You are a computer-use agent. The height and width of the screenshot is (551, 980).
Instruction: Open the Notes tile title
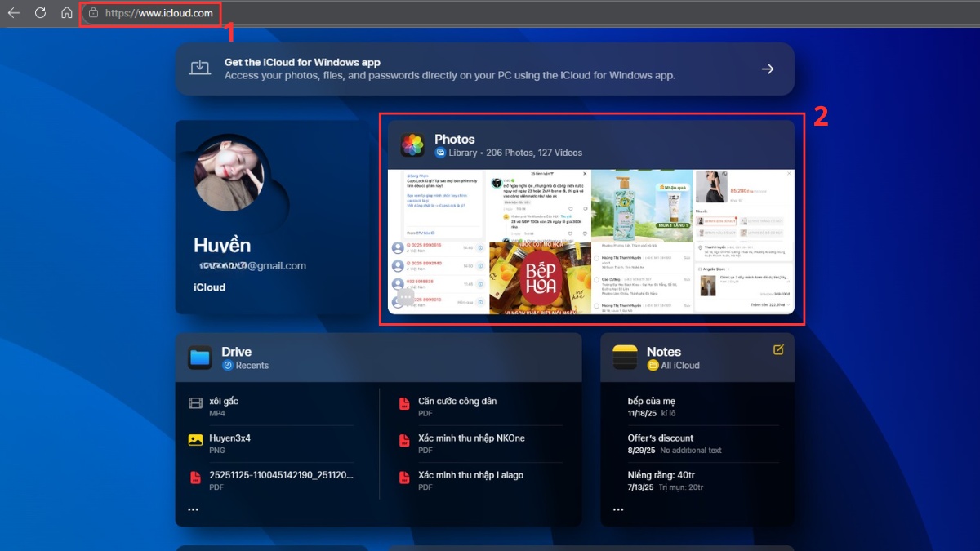[x=664, y=352]
